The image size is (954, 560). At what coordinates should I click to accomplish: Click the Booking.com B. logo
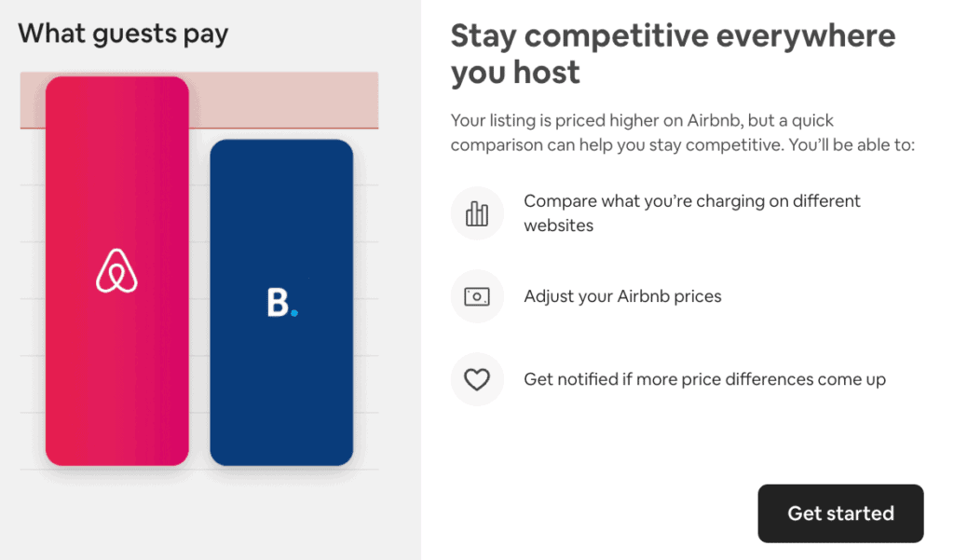pos(281,303)
